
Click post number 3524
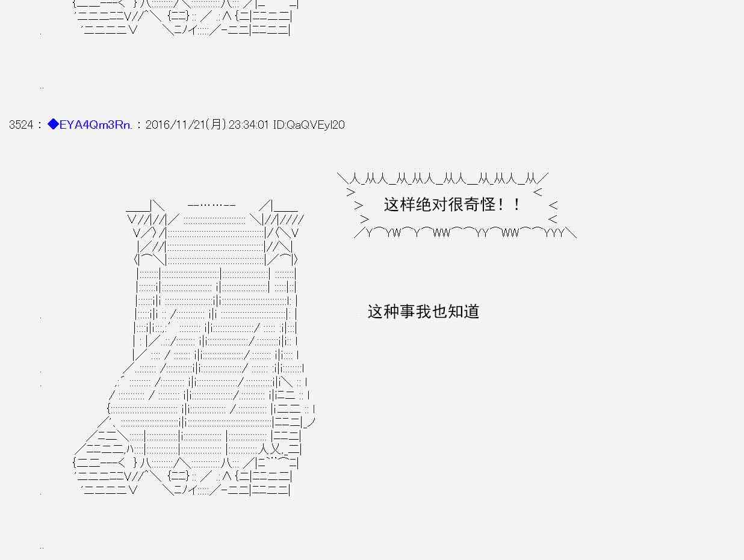pos(21,125)
